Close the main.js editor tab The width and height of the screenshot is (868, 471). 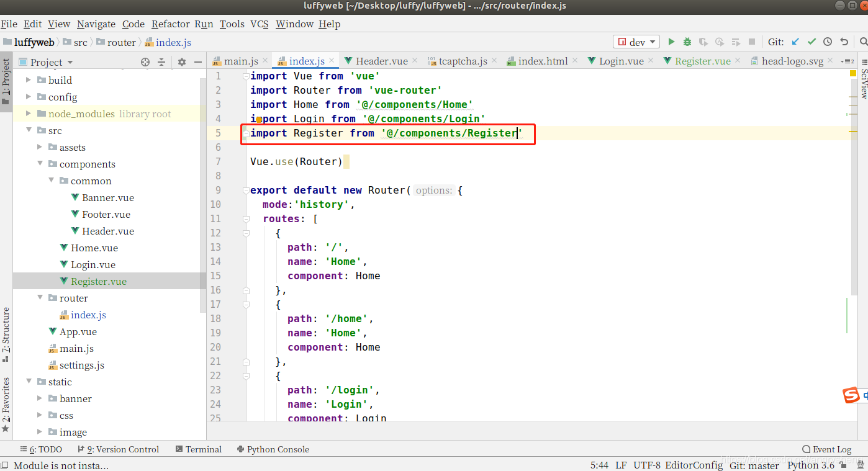pos(265,60)
